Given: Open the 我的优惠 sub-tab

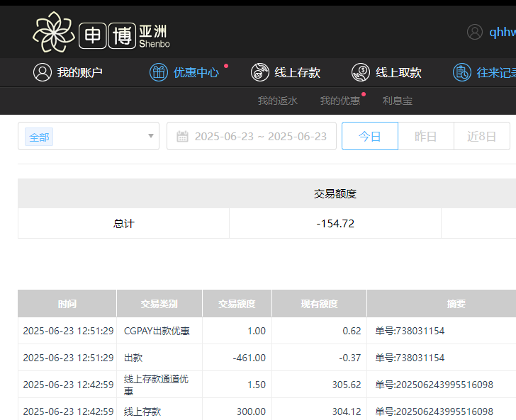Looking at the screenshot, I should (340, 101).
